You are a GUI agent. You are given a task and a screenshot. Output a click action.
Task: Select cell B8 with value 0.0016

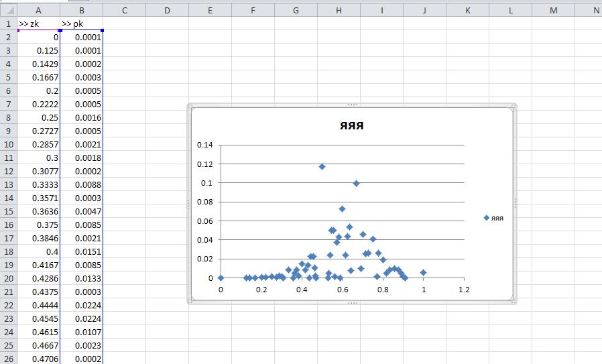coord(81,117)
